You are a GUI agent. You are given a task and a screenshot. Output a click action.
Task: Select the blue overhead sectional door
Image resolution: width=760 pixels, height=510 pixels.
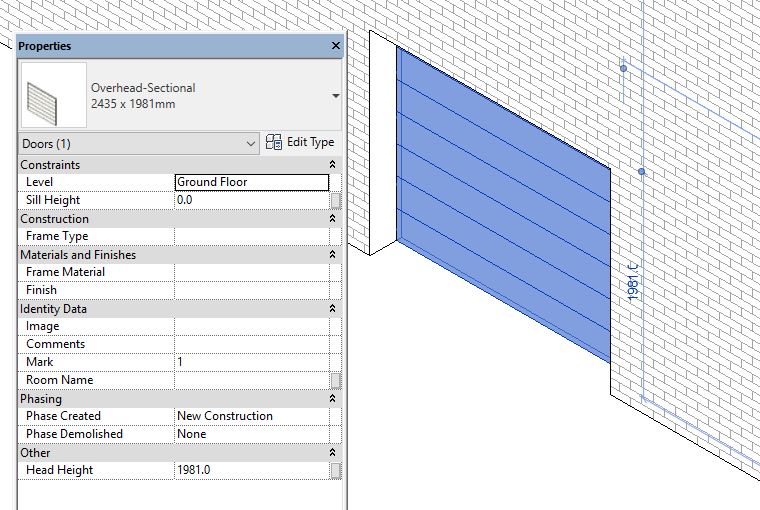[x=504, y=204]
